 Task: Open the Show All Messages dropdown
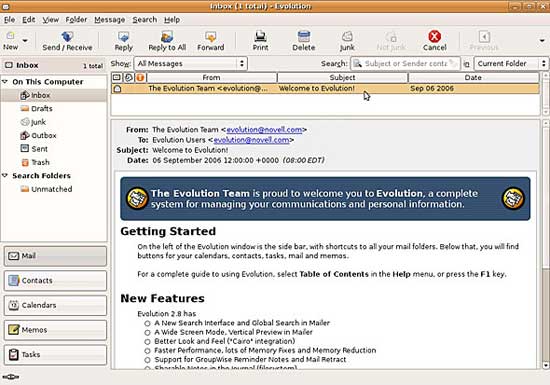[191, 63]
